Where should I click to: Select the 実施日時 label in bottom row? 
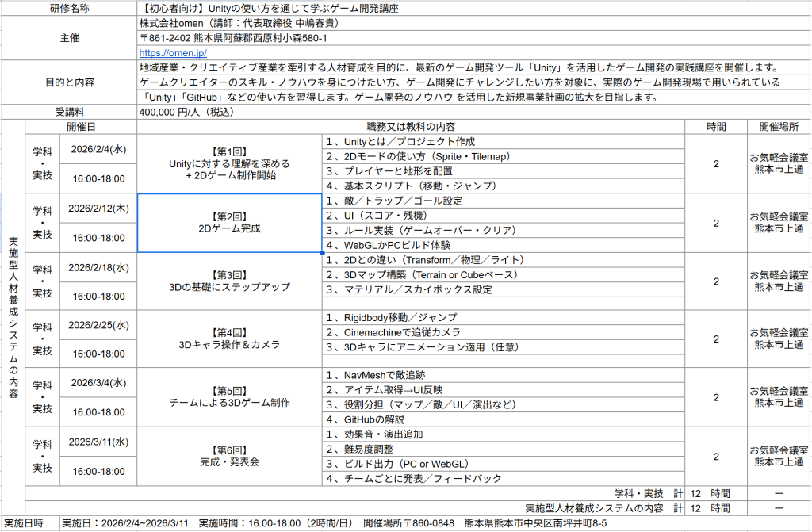click(24, 524)
